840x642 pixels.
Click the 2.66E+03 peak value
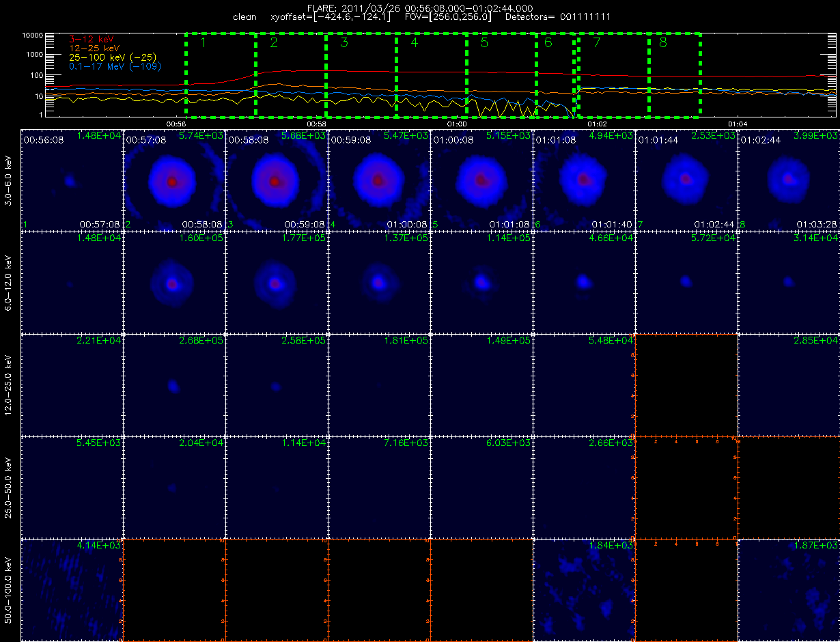click(611, 443)
